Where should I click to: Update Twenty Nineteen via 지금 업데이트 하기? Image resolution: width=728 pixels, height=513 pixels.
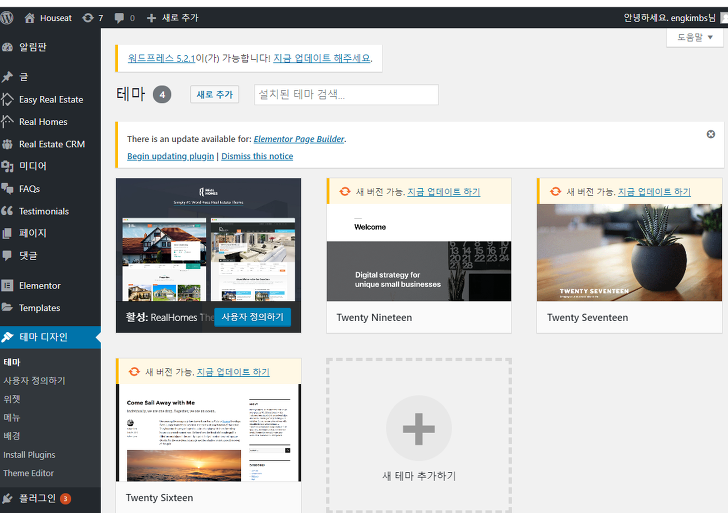[x=443, y=191]
